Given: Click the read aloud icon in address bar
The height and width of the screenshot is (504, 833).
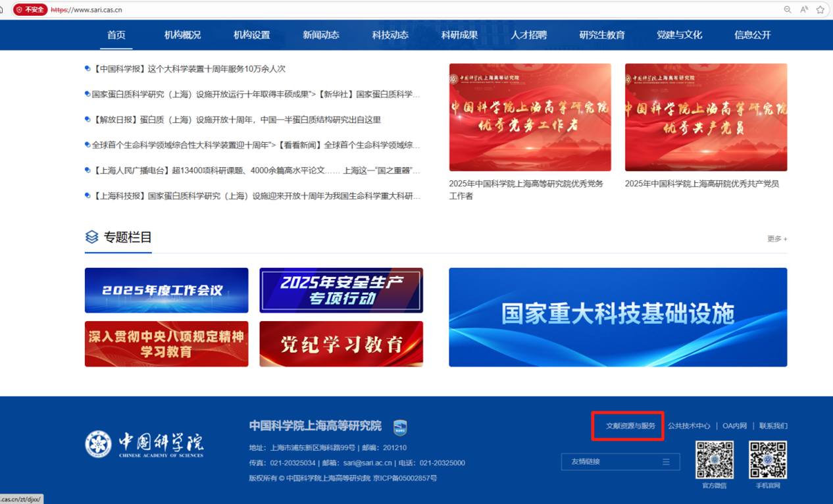Looking at the screenshot, I should [x=804, y=10].
